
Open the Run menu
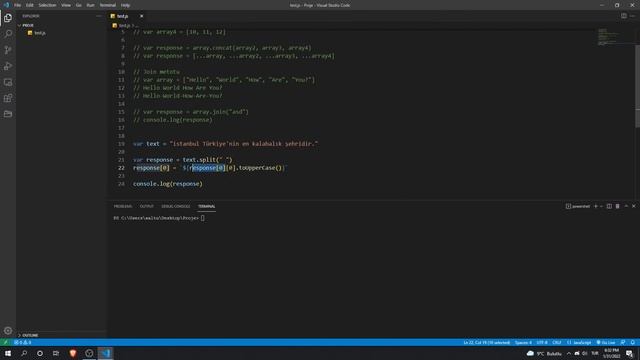coord(90,5)
